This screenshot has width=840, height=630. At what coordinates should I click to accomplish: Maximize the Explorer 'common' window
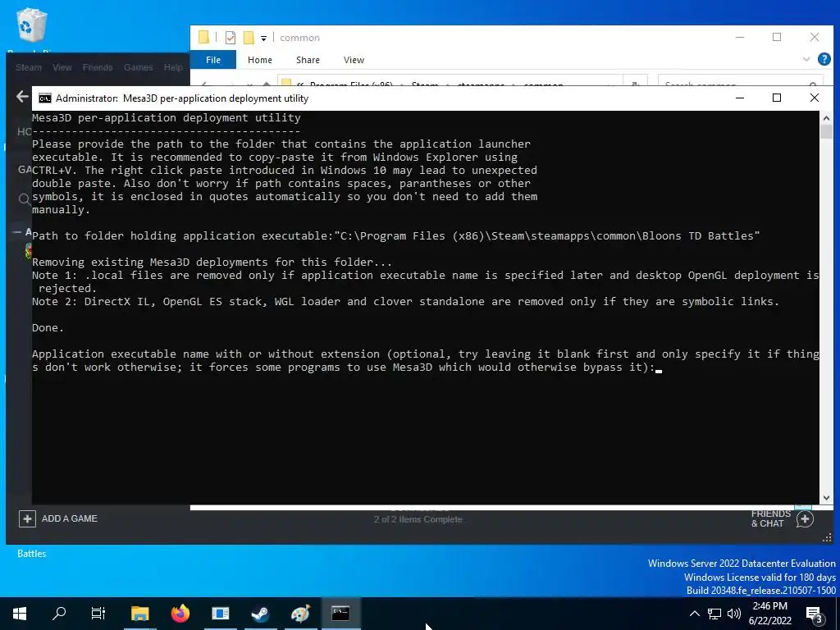pyautogui.click(x=777, y=38)
